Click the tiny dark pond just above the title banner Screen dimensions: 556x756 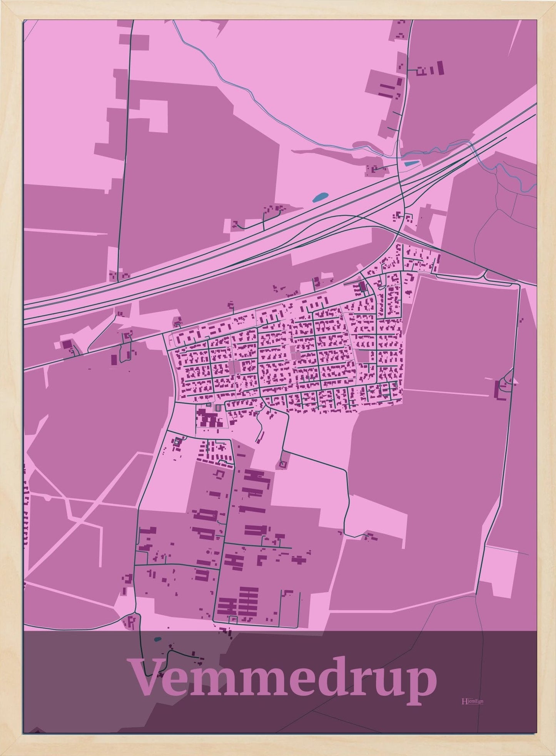(157, 640)
